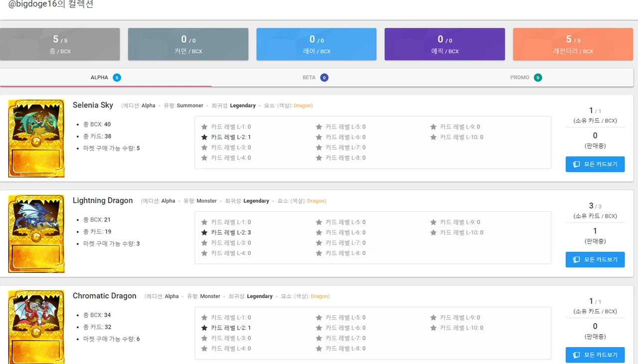Switch to the ALPHA tab
The image size is (638, 364).
pyautogui.click(x=106, y=78)
